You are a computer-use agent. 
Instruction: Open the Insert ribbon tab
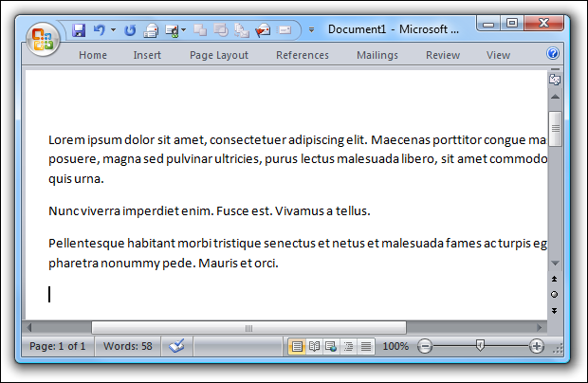(147, 55)
